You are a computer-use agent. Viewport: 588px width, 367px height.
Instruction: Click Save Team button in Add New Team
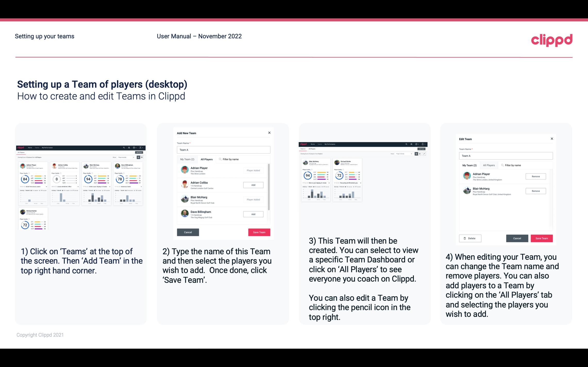(x=259, y=232)
